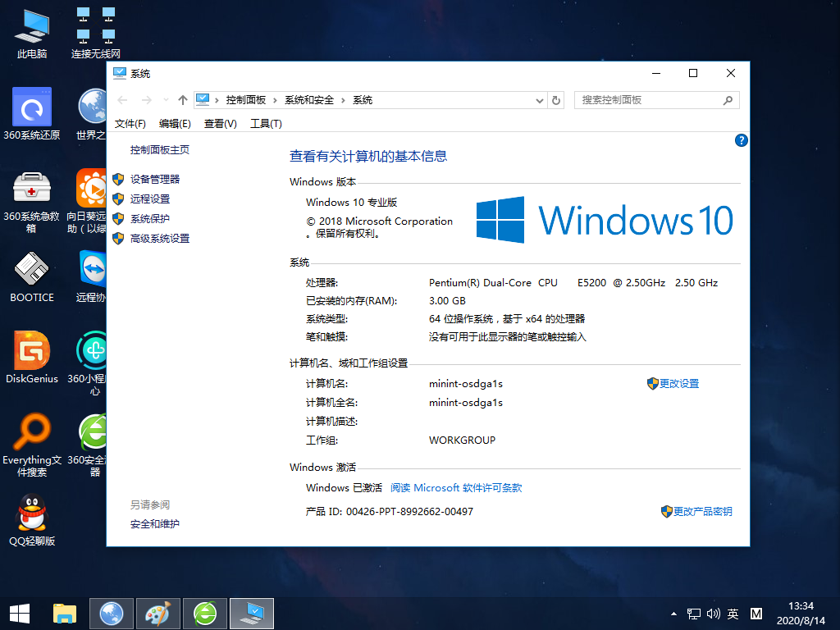Viewport: 840px width, 630px height.
Task: Open the Windows Start menu
Action: click(x=20, y=614)
